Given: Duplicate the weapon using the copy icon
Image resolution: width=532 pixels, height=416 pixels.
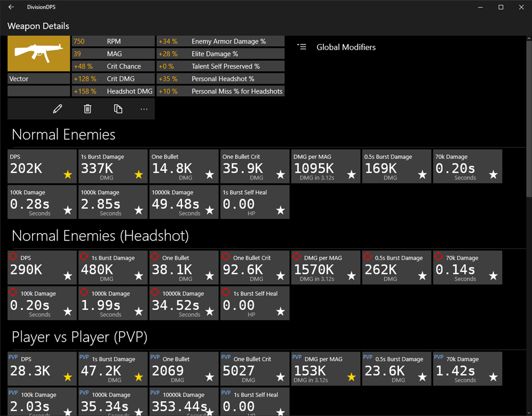Looking at the screenshot, I should point(118,108).
